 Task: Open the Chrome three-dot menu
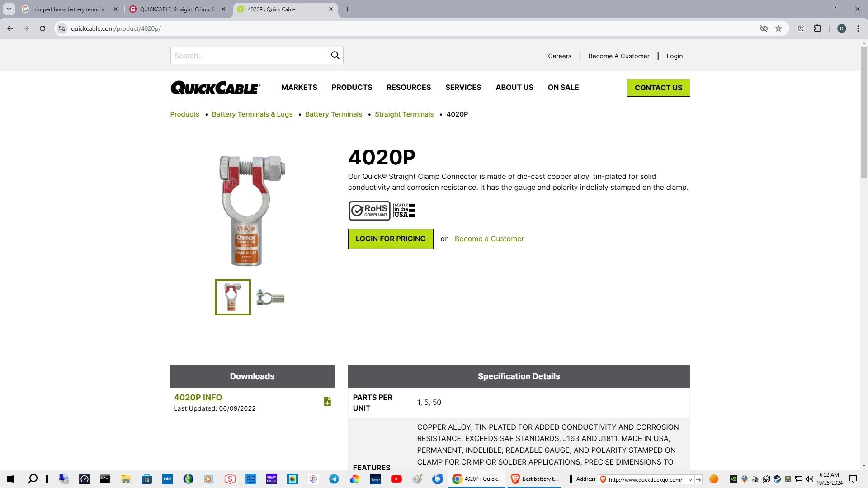coord(858,28)
